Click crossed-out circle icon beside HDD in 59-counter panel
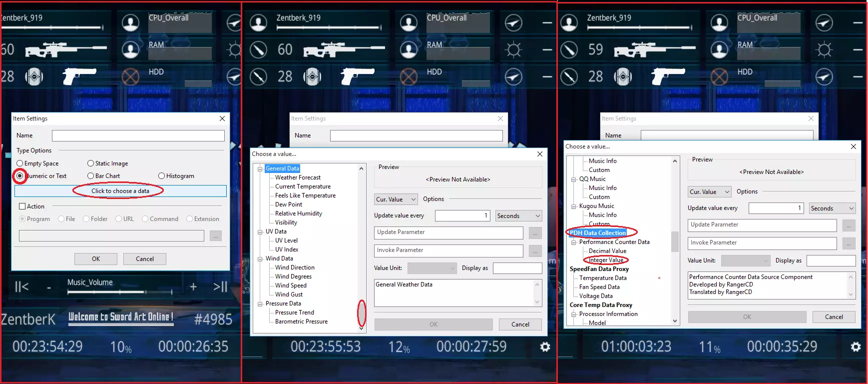Screen dimensions: 868x384 pyautogui.click(x=719, y=76)
